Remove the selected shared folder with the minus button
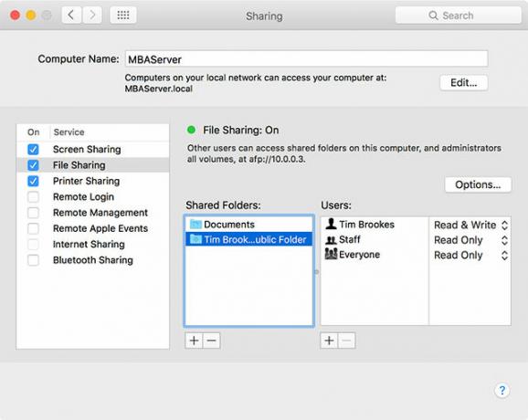Screen dimensions: 528x420 point(211,341)
